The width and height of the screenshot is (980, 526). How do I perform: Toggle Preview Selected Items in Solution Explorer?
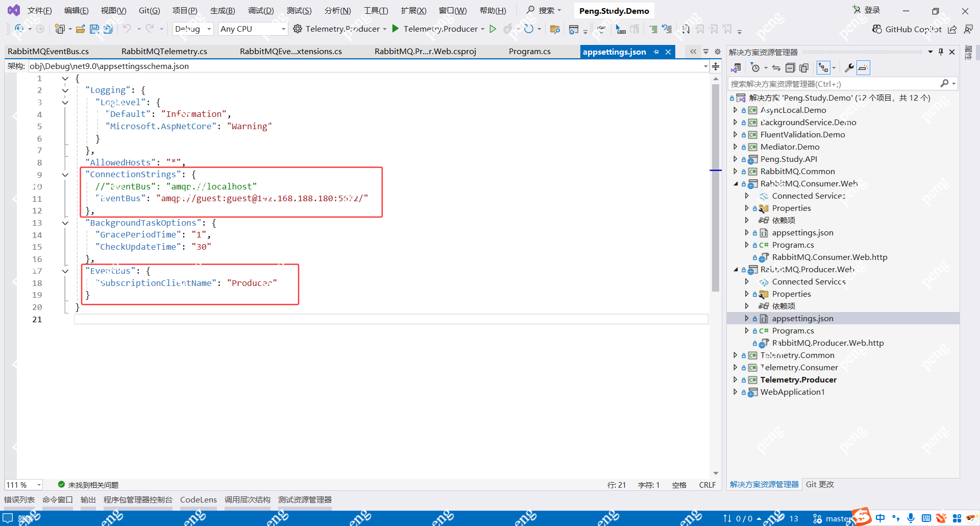click(x=863, y=68)
